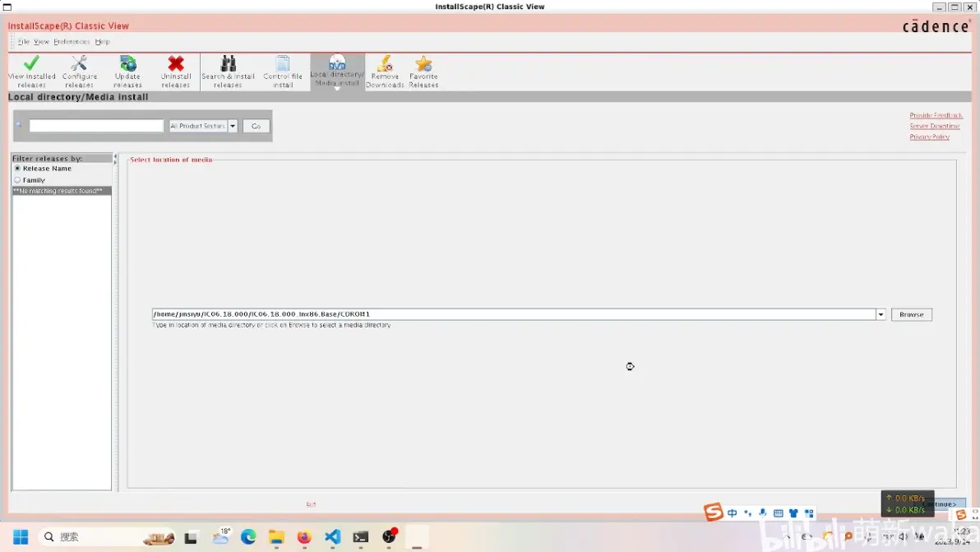This screenshot has height=552, width=980.
Task: Click the Go search button
Action: tap(257, 127)
